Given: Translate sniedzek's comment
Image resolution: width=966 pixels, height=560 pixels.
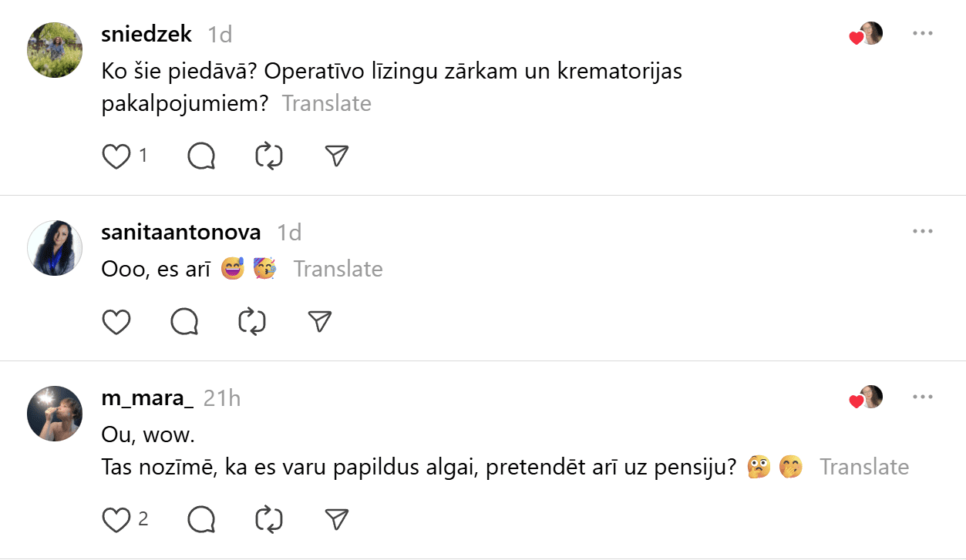Looking at the screenshot, I should [x=326, y=104].
